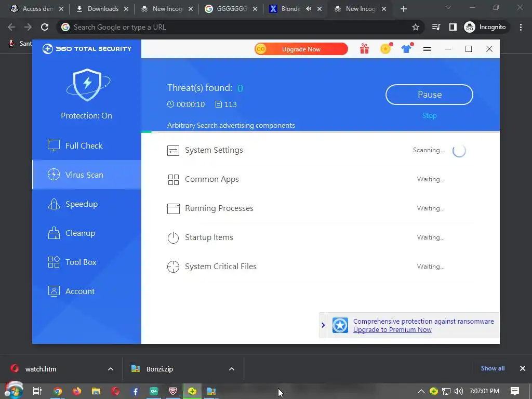This screenshot has width=532, height=399.
Task: Open the Full Check section
Action: click(x=87, y=145)
